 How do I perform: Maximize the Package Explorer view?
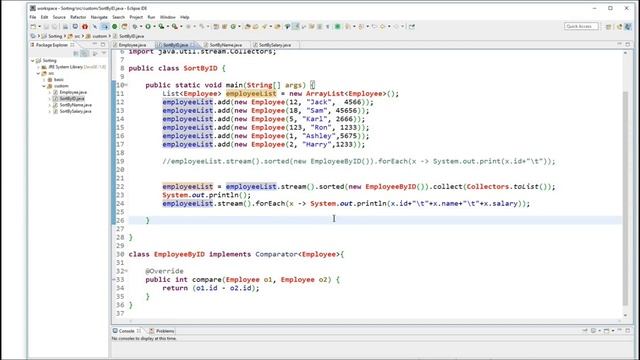click(x=103, y=44)
